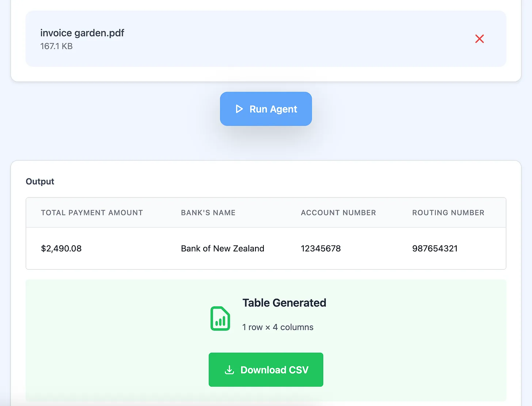Click the 167.1 KB file size text
This screenshot has height=406, width=532.
(x=56, y=46)
